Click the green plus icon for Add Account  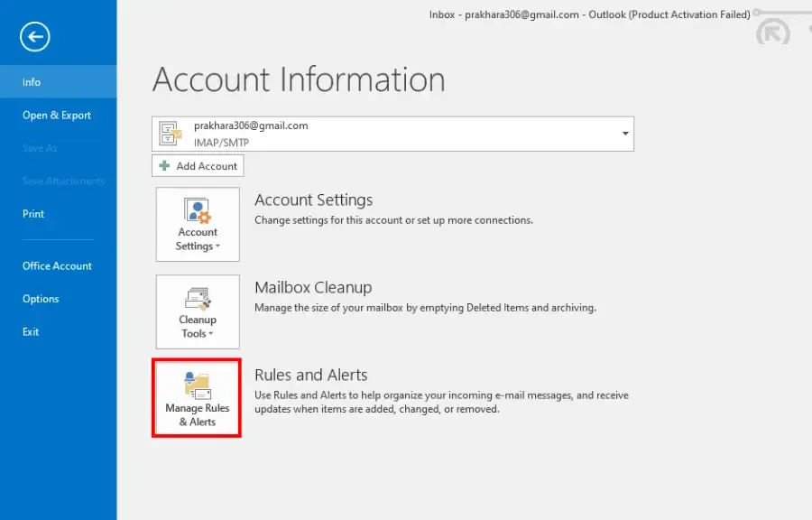point(164,166)
